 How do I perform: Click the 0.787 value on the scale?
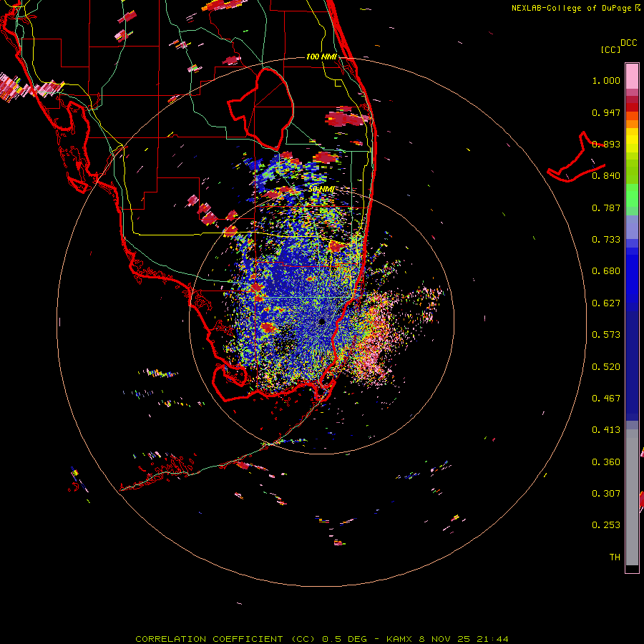point(606,208)
